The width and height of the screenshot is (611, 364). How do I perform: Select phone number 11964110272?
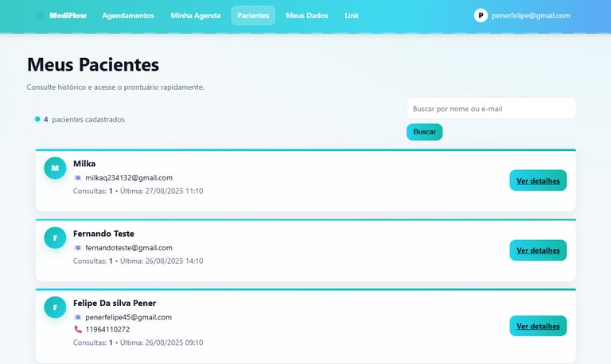coord(107,329)
